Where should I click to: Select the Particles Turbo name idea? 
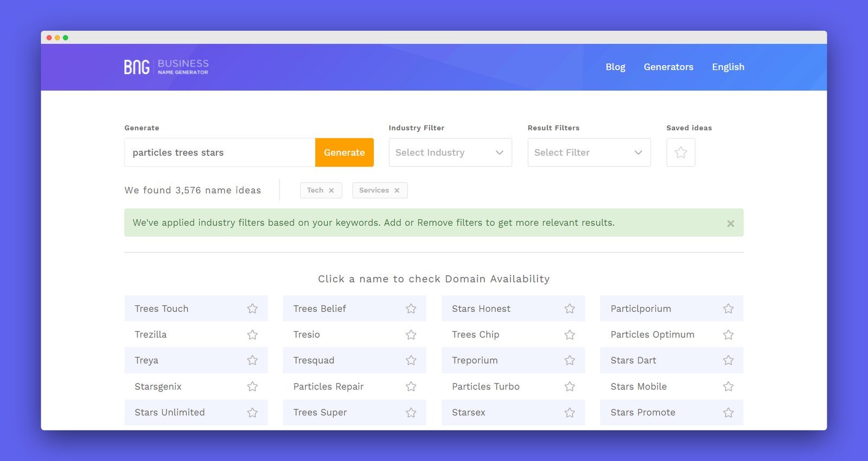[486, 386]
